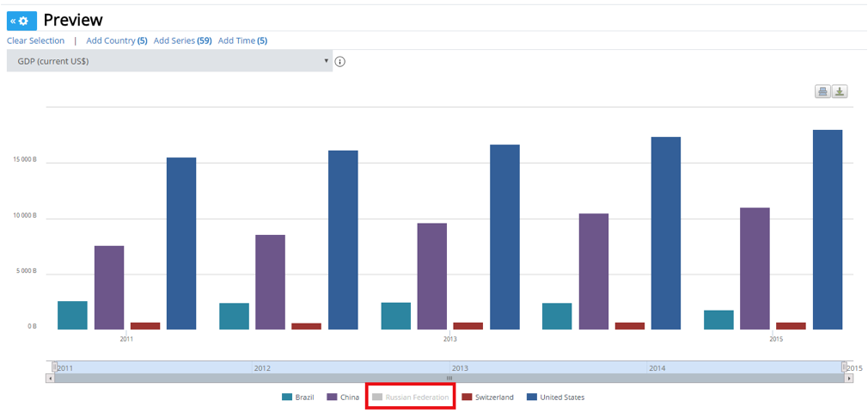Hide Switzerland series via legend
868x413 pixels.
(x=487, y=398)
